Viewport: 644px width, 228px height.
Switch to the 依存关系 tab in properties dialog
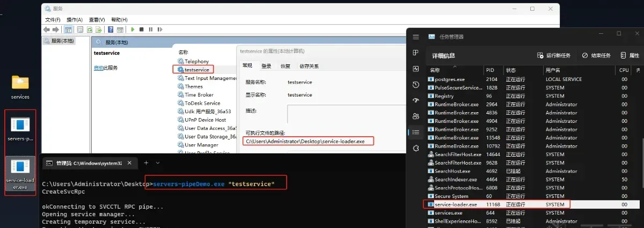[x=309, y=66]
